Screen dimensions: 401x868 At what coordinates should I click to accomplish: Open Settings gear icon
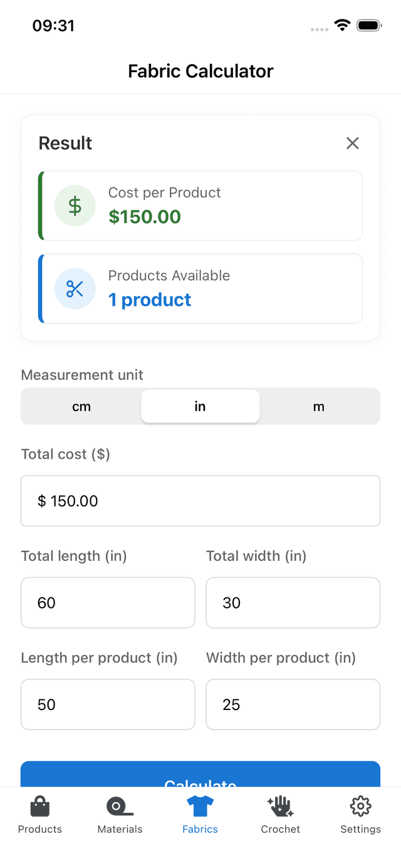[x=361, y=806]
